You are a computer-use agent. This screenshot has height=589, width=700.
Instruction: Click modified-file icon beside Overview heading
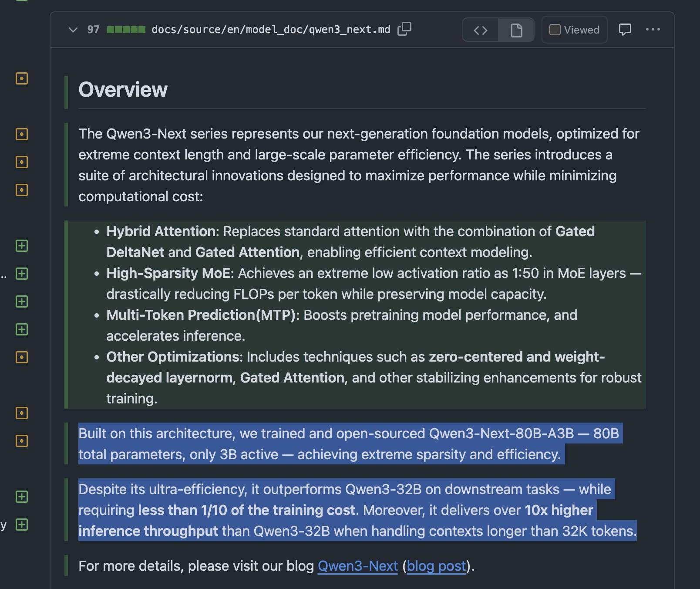[x=22, y=78]
